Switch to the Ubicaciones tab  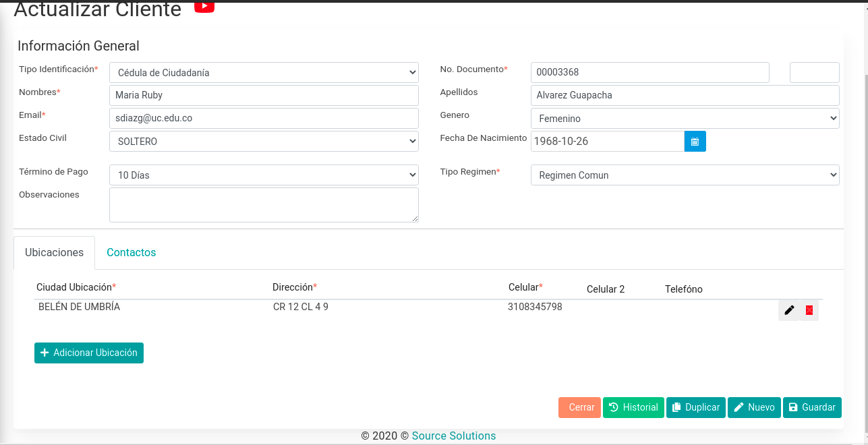[54, 253]
